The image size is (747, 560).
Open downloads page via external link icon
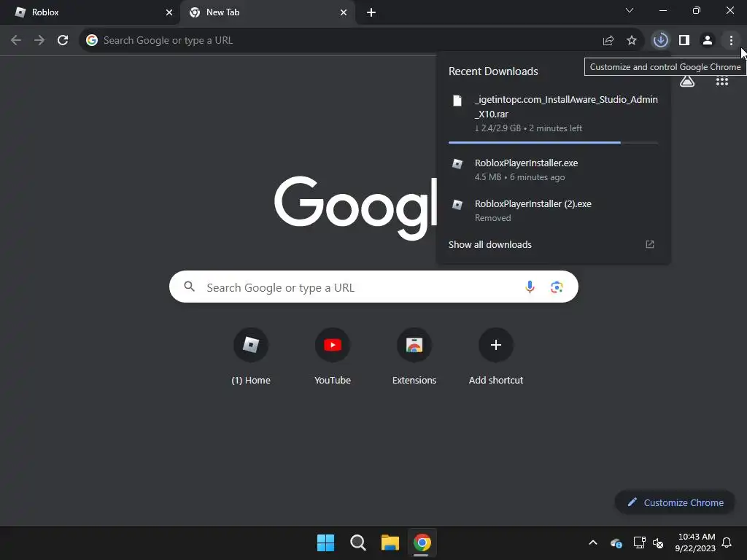[650, 245]
